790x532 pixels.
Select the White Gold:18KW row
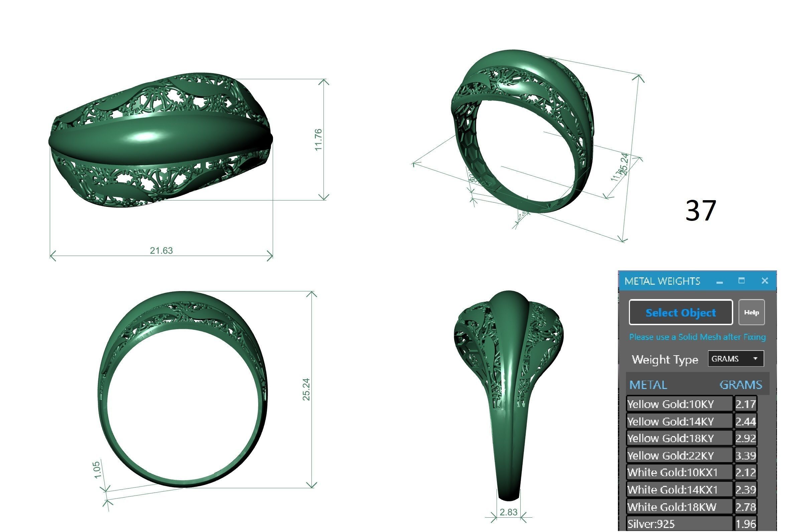click(x=679, y=507)
